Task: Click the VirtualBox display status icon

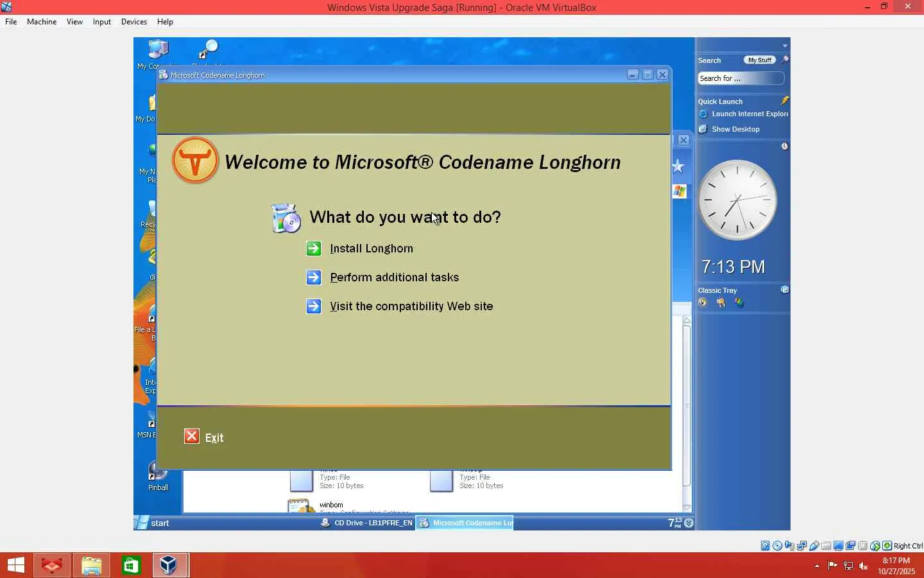Action: point(839,546)
